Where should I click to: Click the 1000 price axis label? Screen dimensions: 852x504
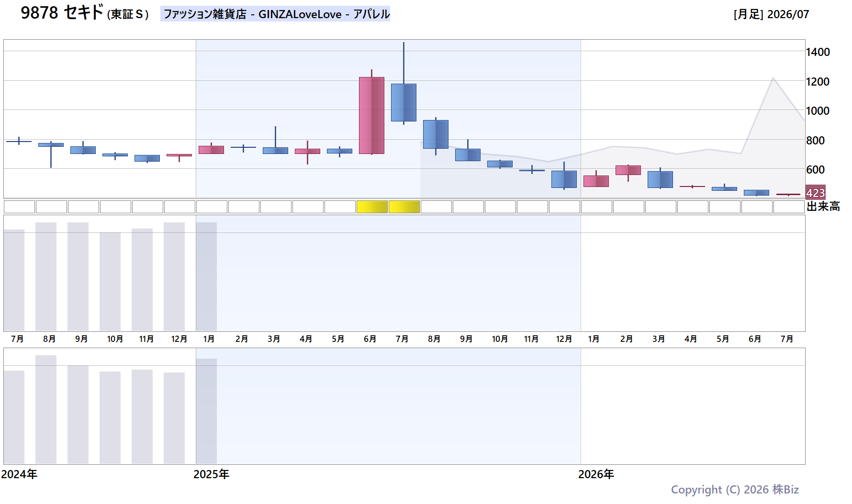[818, 111]
